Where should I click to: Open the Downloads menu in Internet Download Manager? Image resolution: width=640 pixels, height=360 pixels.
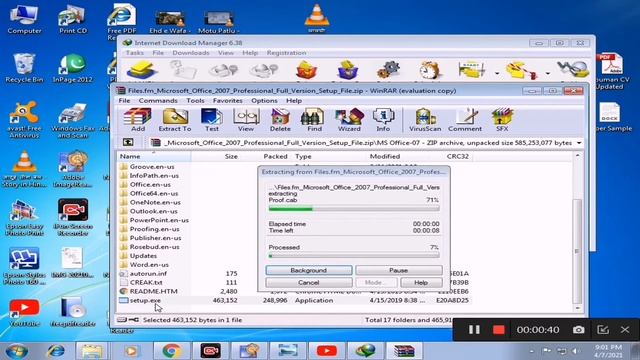(191, 53)
